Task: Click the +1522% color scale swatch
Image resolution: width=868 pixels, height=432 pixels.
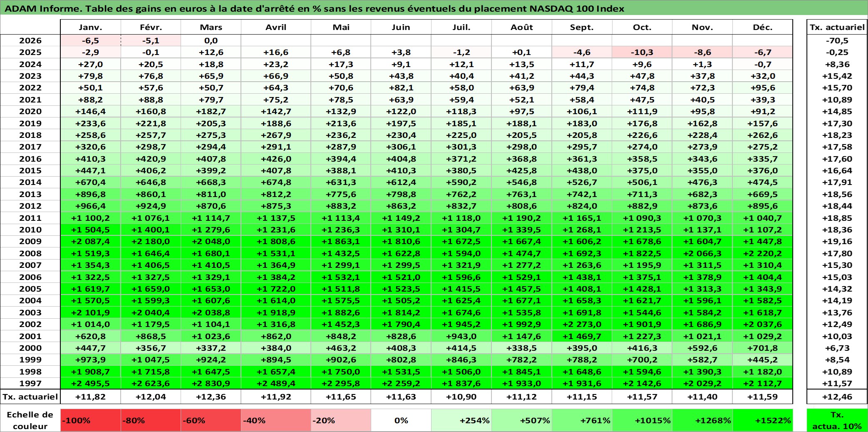Action: point(762,420)
